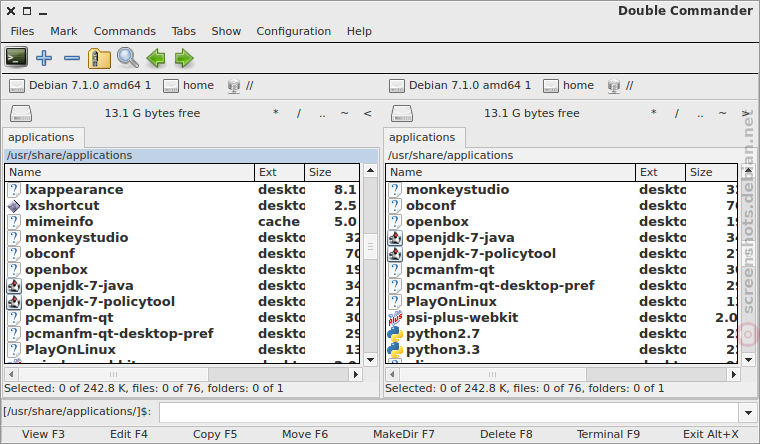Open the Files menu

pyautogui.click(x=22, y=32)
